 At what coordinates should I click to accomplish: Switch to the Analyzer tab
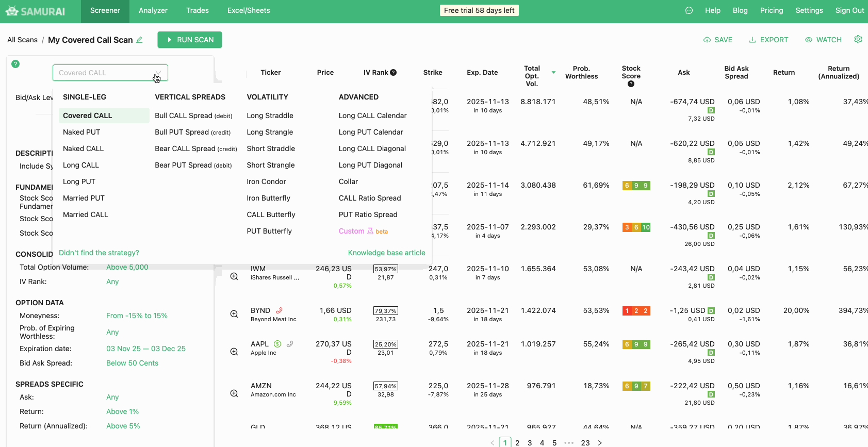coord(153,10)
